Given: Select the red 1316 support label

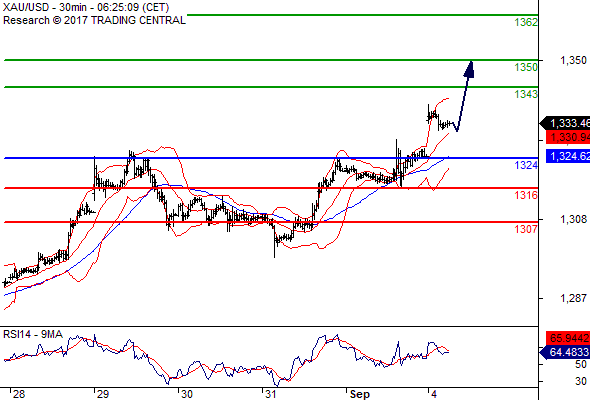Looking at the screenshot, I should [x=526, y=195].
